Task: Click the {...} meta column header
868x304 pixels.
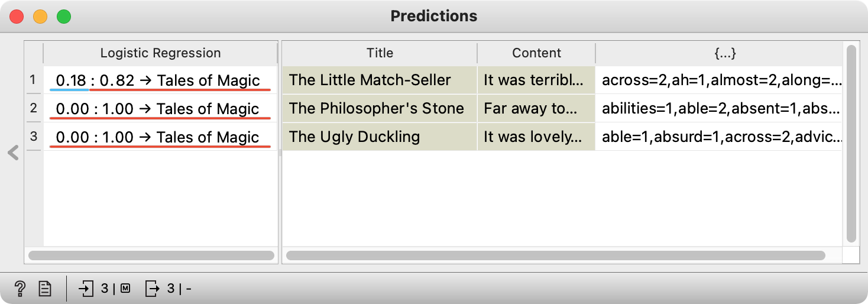Action: click(719, 53)
